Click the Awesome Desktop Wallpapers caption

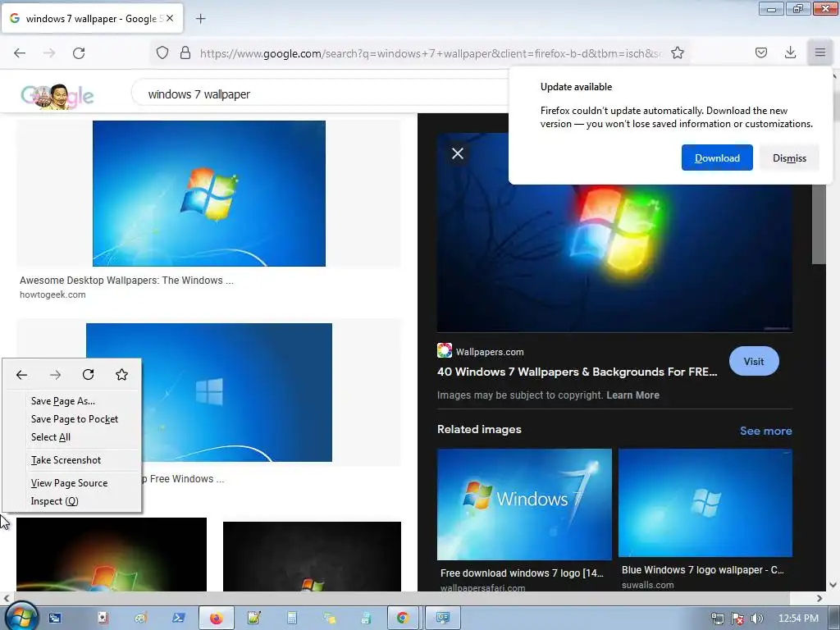tap(126, 281)
